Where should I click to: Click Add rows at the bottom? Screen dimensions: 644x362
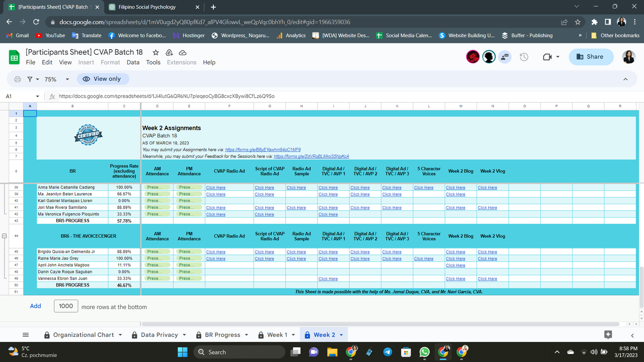coord(35,306)
